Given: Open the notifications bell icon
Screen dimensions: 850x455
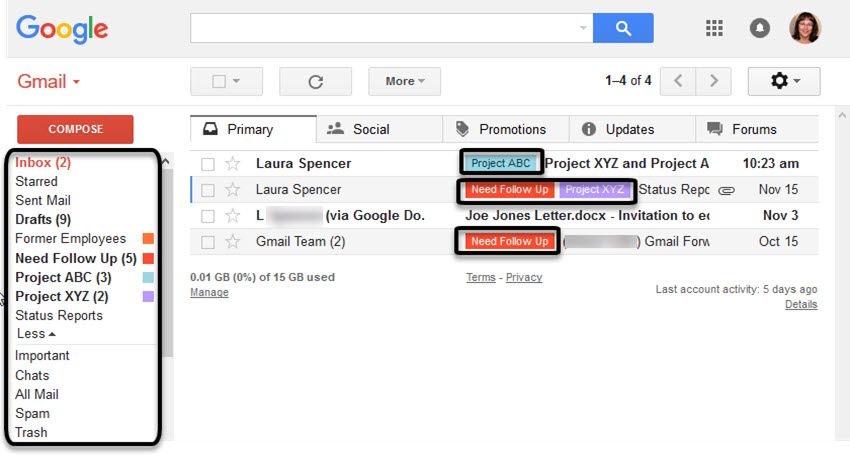Looking at the screenshot, I should (x=759, y=28).
